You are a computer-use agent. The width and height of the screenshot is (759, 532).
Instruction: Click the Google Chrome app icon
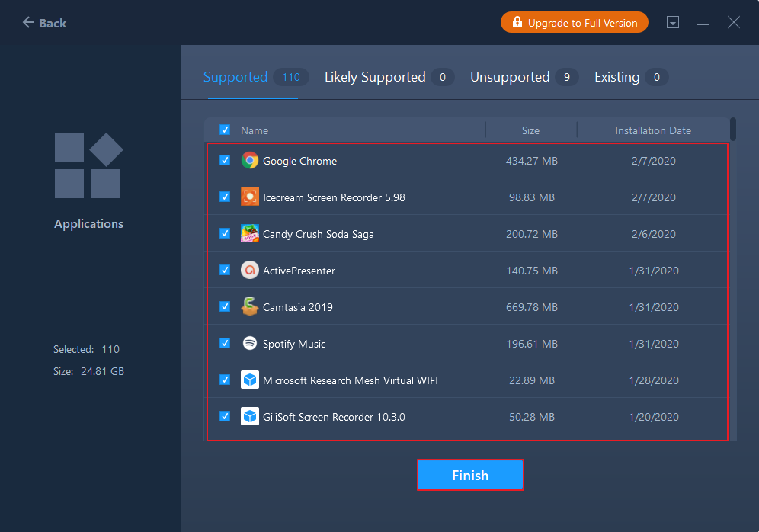pos(250,160)
